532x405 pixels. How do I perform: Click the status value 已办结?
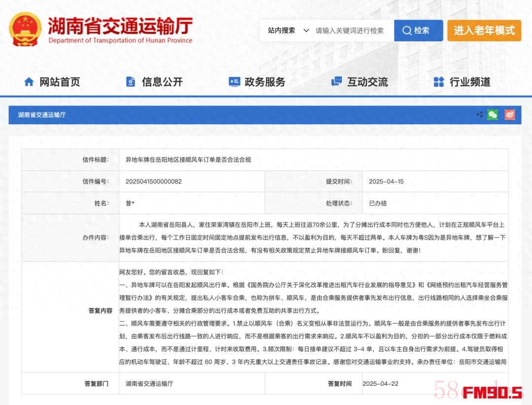tap(378, 203)
